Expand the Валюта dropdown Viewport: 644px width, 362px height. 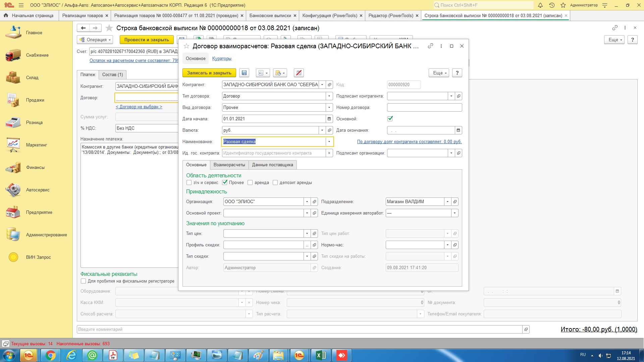(322, 130)
